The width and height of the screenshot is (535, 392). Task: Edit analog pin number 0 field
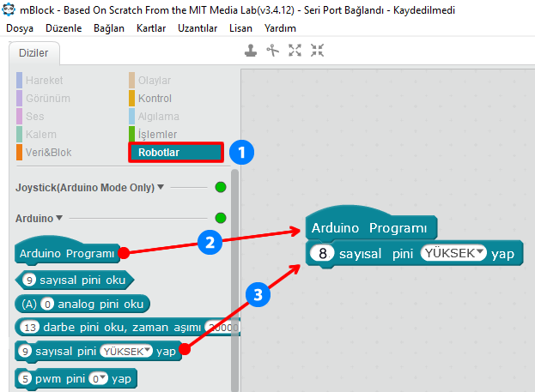click(47, 304)
